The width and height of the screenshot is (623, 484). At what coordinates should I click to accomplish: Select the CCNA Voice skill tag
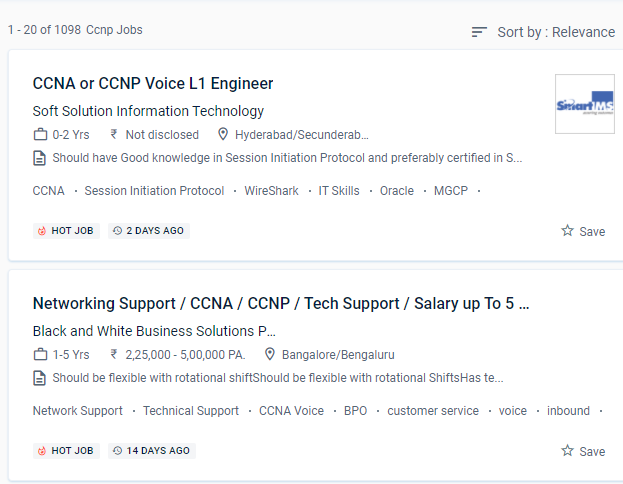tap(291, 411)
